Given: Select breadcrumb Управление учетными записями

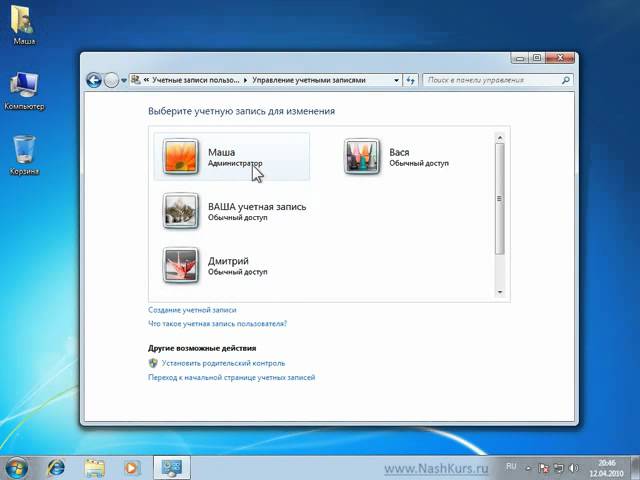Looking at the screenshot, I should click(x=309, y=80).
